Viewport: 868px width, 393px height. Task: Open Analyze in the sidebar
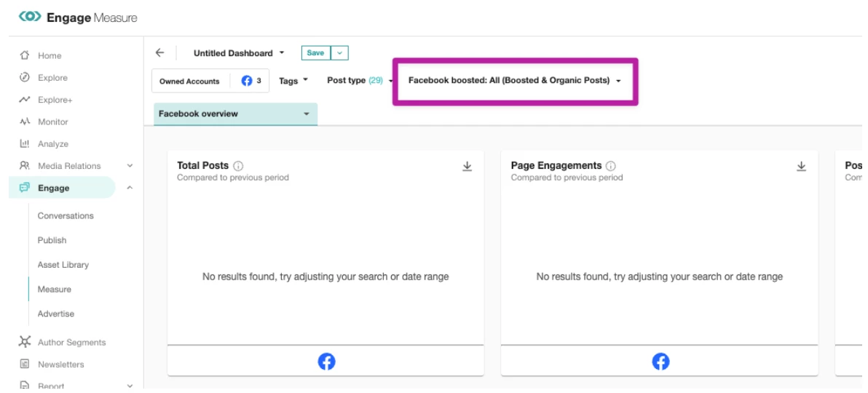tap(52, 144)
